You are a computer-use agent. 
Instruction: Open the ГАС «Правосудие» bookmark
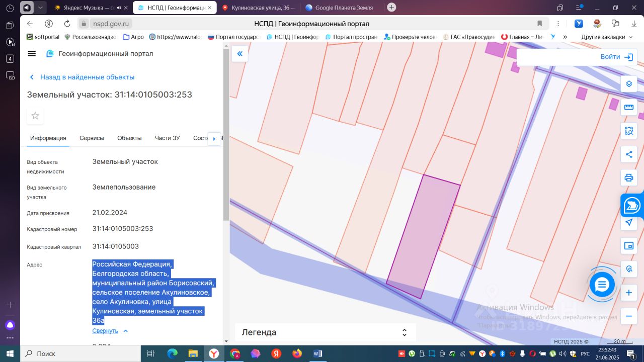[469, 37]
